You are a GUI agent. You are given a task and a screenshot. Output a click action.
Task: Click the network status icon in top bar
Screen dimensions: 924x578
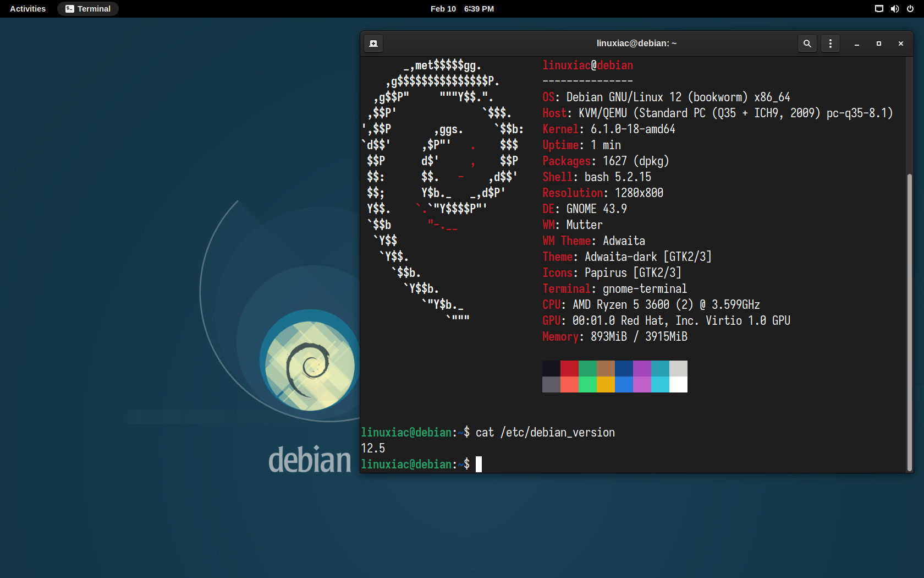coord(879,9)
